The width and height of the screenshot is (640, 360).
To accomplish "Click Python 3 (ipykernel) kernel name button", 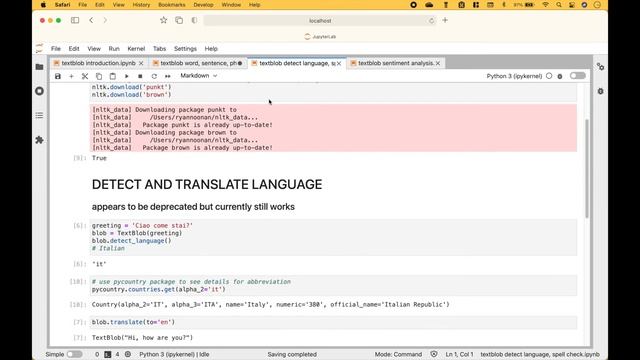I will [x=514, y=76].
